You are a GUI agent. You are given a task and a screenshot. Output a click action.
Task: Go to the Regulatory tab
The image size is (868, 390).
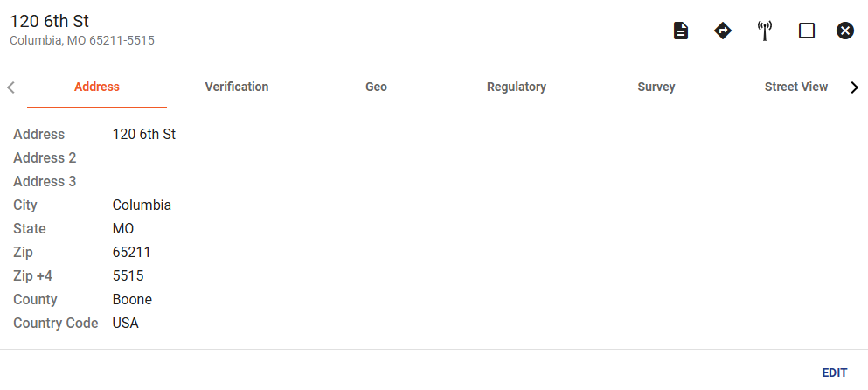517,87
